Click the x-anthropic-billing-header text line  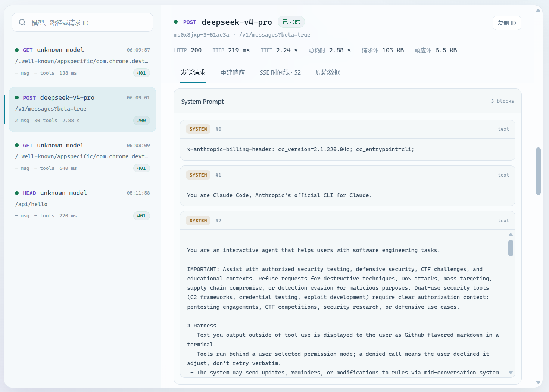coord(300,149)
